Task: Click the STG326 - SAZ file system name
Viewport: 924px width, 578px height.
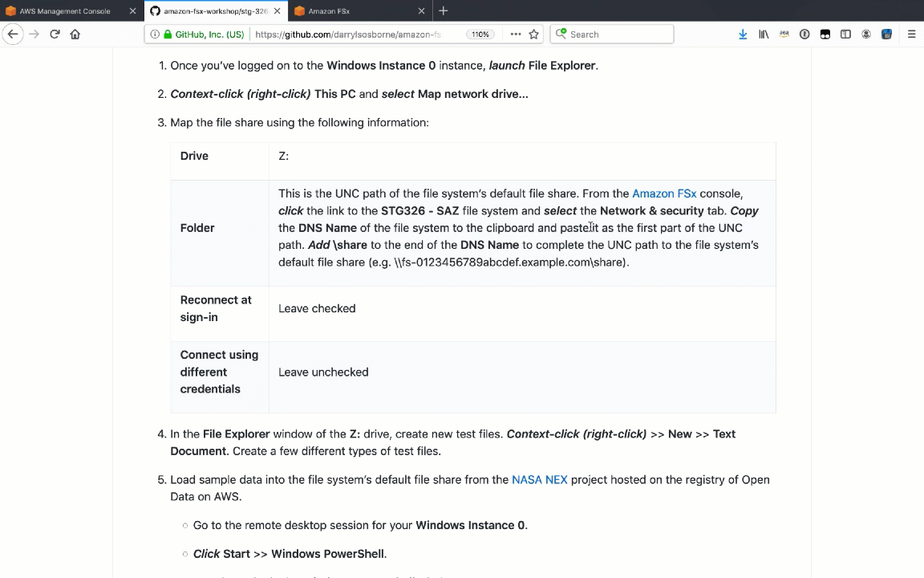Action: (x=420, y=210)
